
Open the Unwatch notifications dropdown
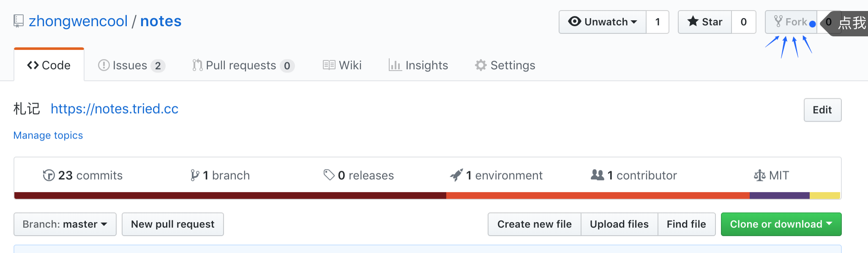[603, 22]
